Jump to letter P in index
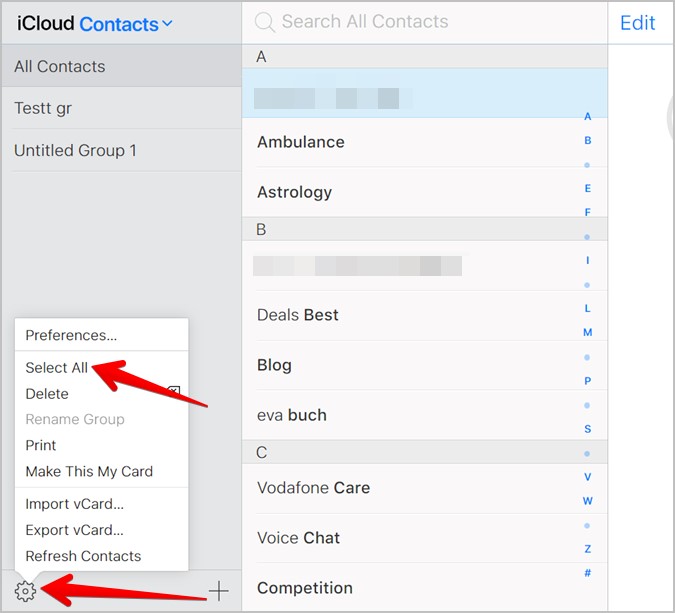 [588, 381]
